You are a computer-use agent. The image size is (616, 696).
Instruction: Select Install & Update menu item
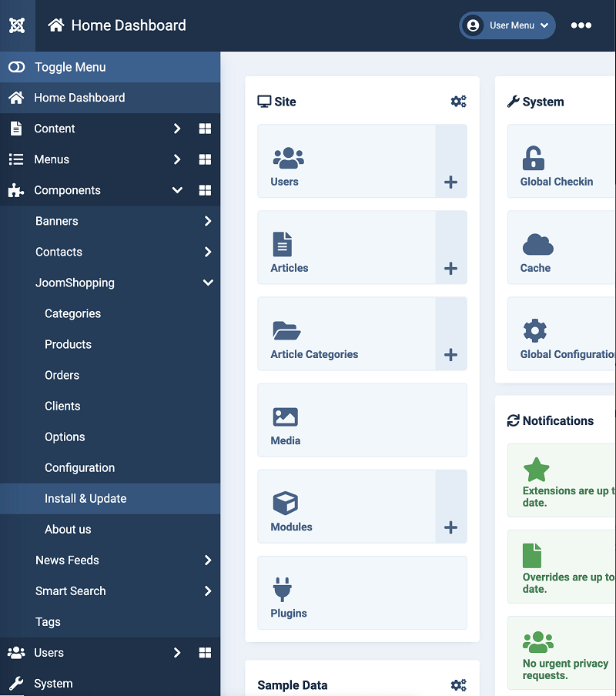coord(110,499)
